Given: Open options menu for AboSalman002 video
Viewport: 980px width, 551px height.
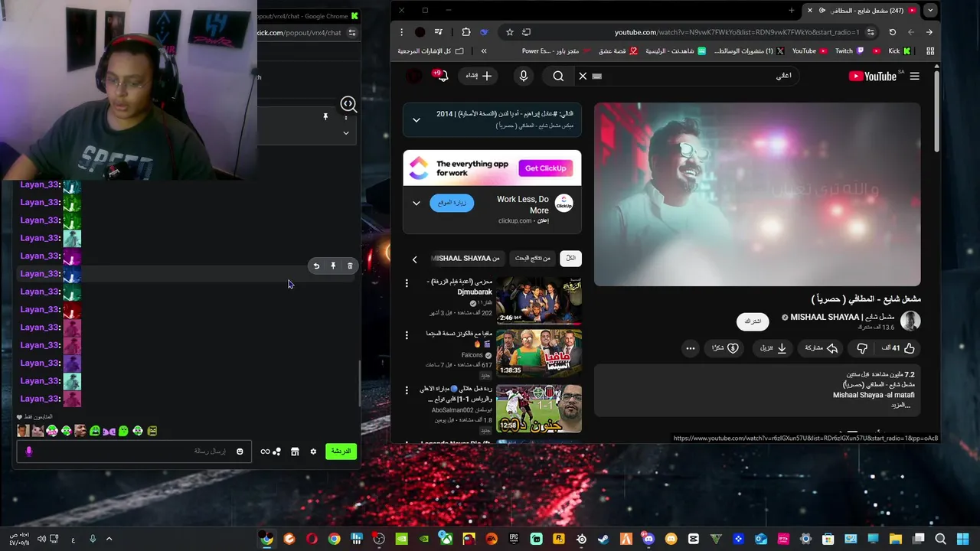Looking at the screenshot, I should pyautogui.click(x=407, y=390).
